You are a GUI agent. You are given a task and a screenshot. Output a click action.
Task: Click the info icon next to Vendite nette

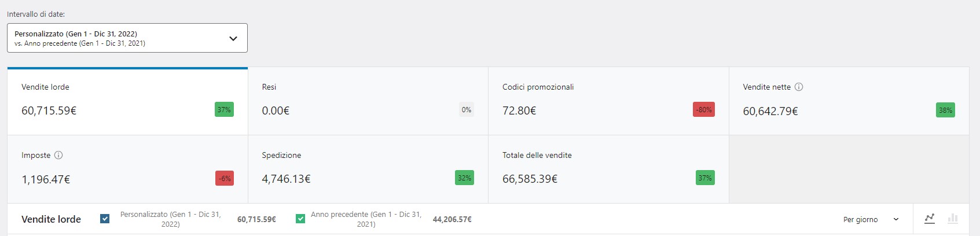coord(799,87)
